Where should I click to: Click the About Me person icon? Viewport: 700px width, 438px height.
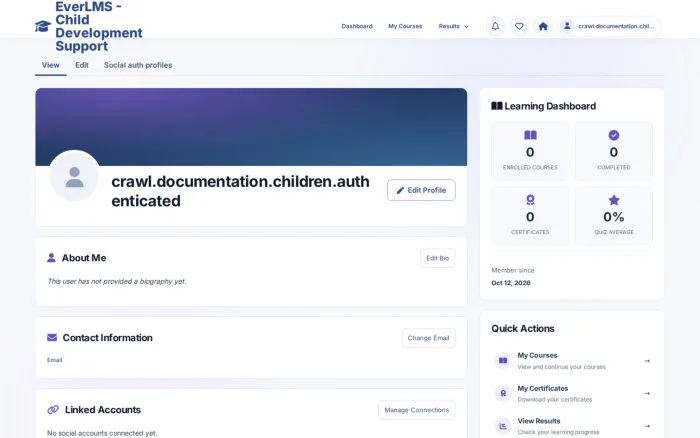51,258
